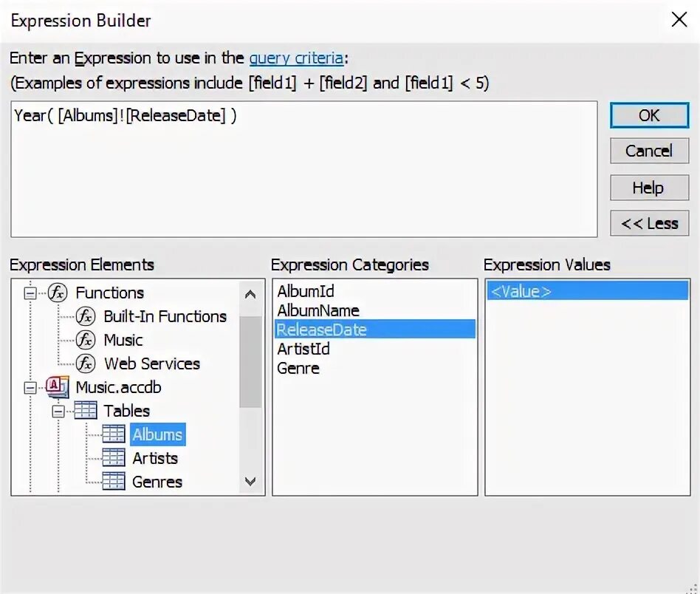Choose Genre in Expression Categories
This screenshot has width=700, height=594.
[374, 368]
